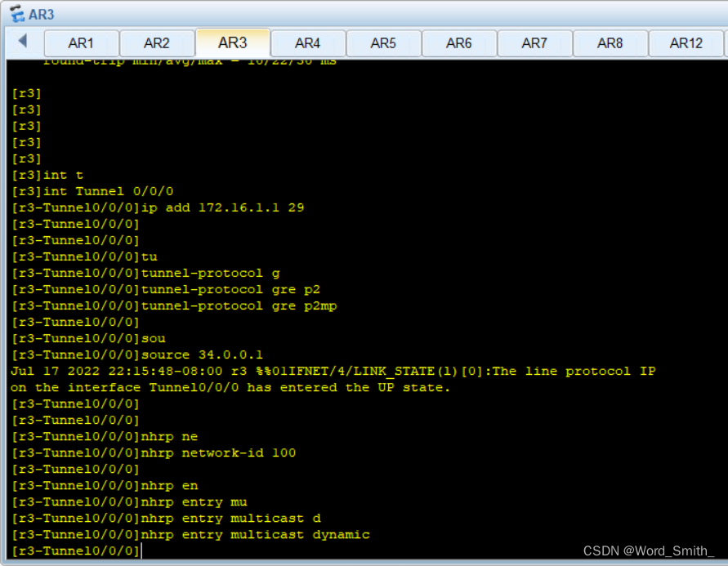Open the AR2 router tab
Image resolution: width=728 pixels, height=566 pixels.
157,43
